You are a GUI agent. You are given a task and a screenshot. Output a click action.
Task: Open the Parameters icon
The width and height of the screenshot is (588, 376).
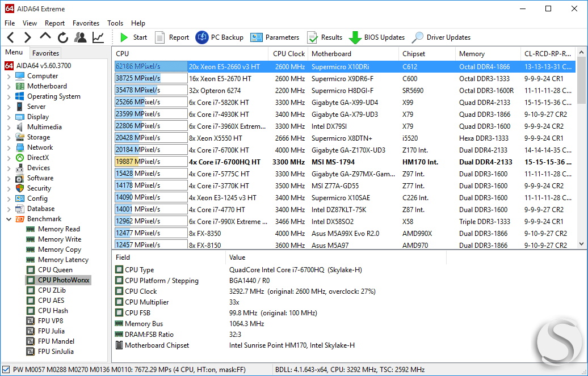(x=257, y=37)
